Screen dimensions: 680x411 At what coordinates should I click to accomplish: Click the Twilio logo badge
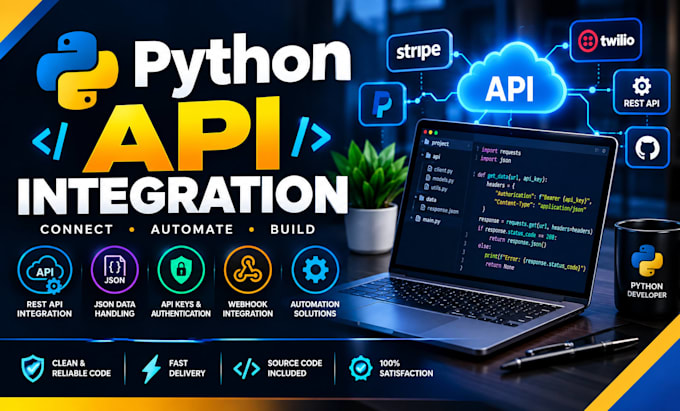pyautogui.click(x=606, y=40)
